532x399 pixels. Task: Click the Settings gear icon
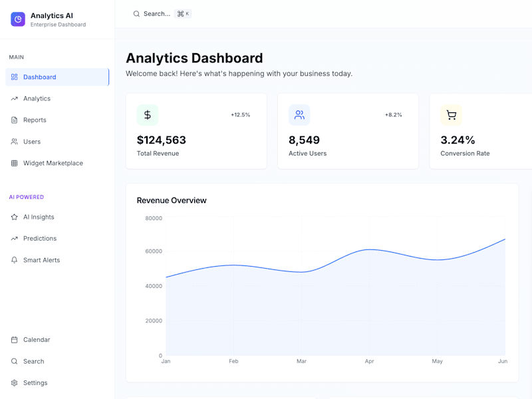click(x=14, y=383)
